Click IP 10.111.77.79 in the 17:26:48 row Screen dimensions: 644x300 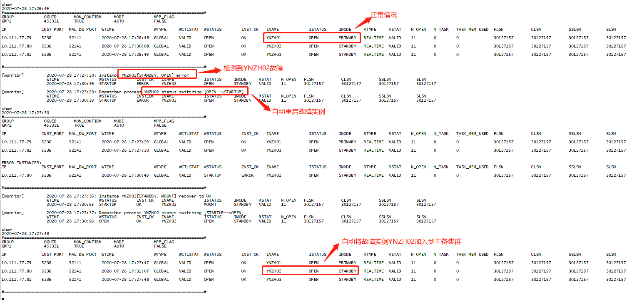tap(17, 38)
